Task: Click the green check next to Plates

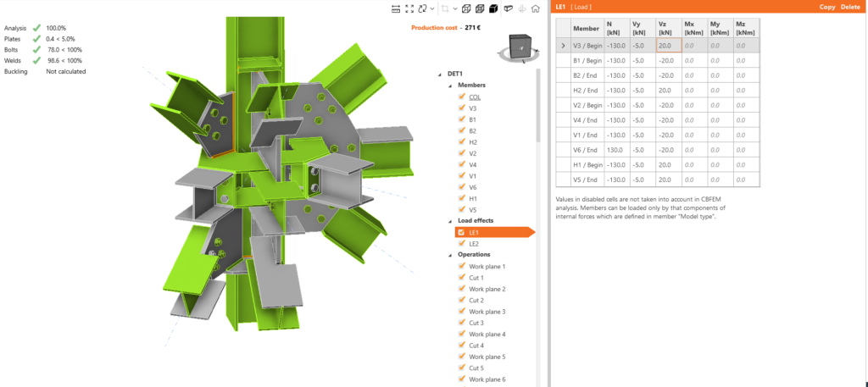Action: click(36, 39)
